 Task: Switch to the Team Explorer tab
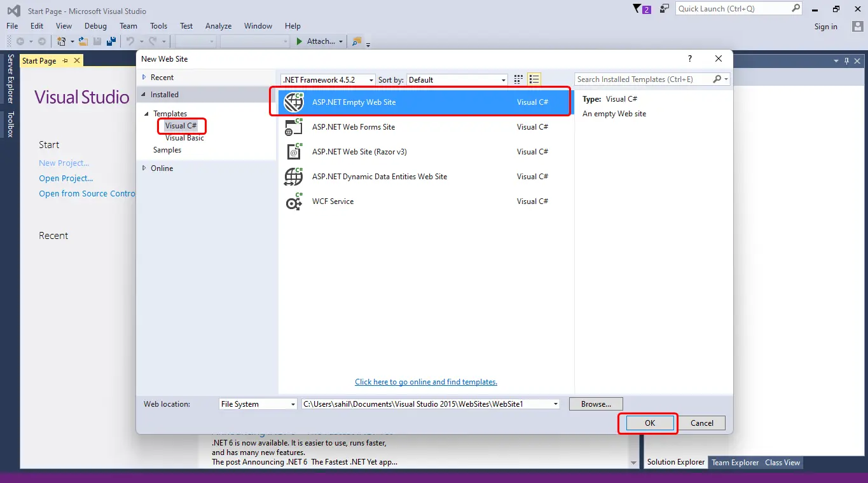coord(735,463)
